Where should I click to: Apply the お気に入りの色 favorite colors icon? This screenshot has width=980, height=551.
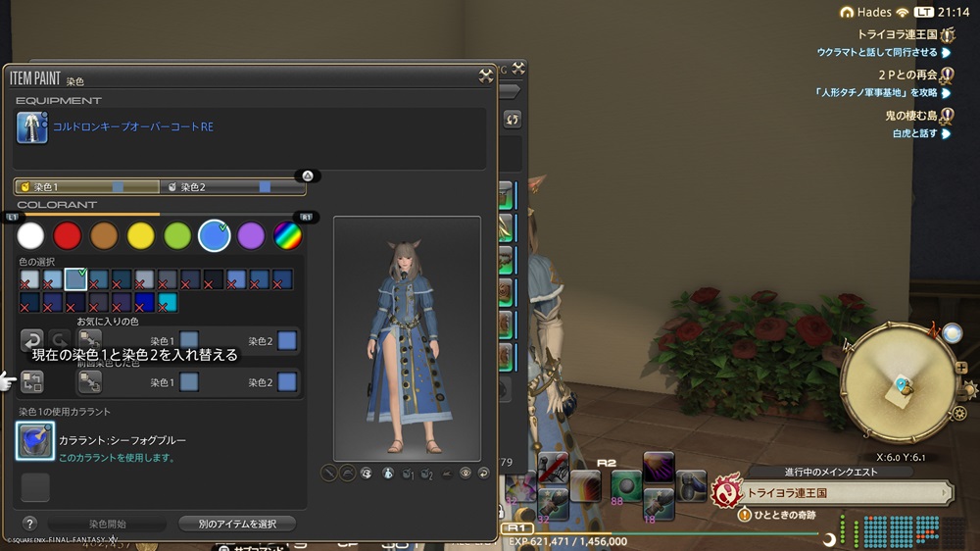pyautogui.click(x=90, y=340)
